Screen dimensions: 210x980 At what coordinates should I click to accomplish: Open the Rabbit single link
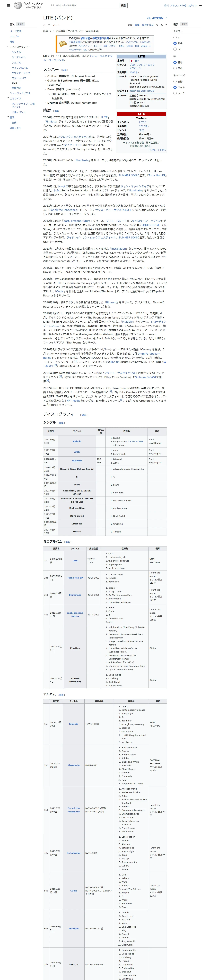77,441
